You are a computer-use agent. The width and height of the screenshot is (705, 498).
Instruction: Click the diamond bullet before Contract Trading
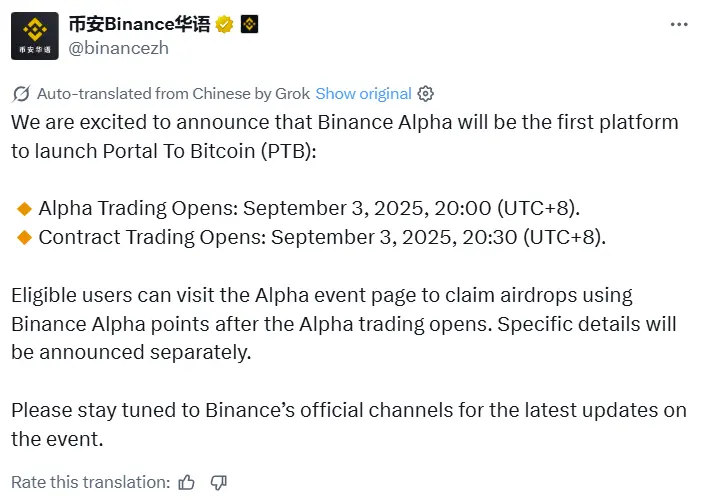pos(25,237)
